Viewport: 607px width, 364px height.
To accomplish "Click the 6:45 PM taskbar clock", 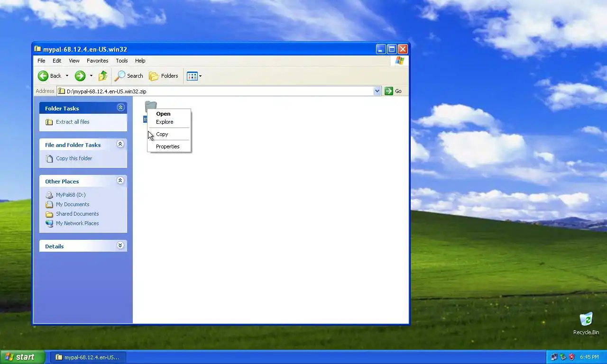I will 589,357.
